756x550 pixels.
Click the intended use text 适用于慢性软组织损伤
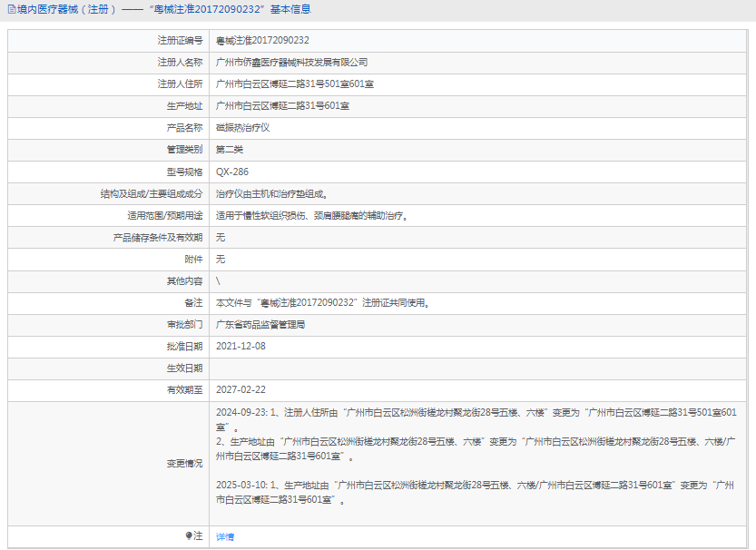click(x=260, y=215)
